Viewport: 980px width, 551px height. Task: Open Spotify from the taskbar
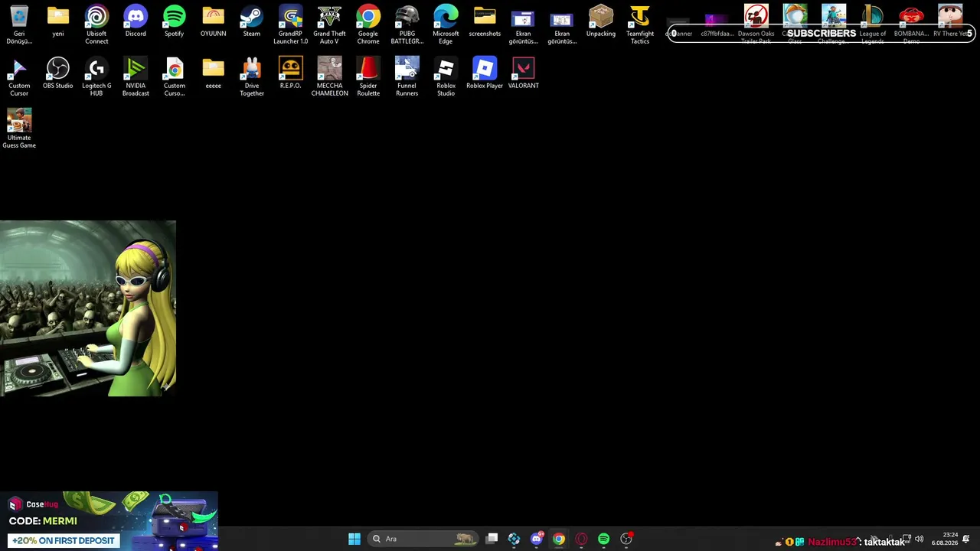click(x=603, y=539)
